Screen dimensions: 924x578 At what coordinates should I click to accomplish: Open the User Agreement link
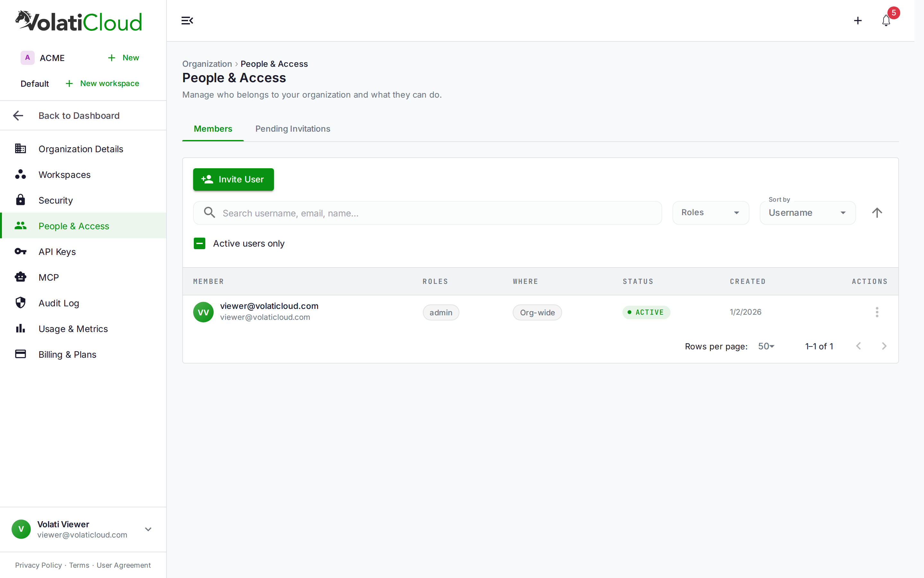124,565
